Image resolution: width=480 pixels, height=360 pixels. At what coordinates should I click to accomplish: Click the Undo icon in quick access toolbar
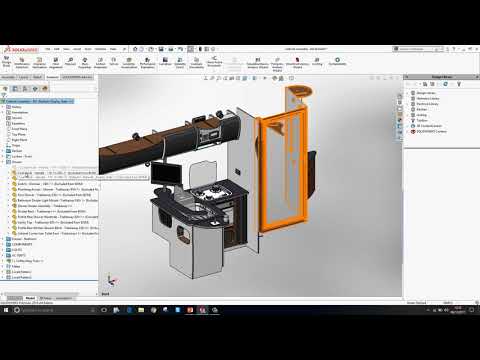coord(180,49)
